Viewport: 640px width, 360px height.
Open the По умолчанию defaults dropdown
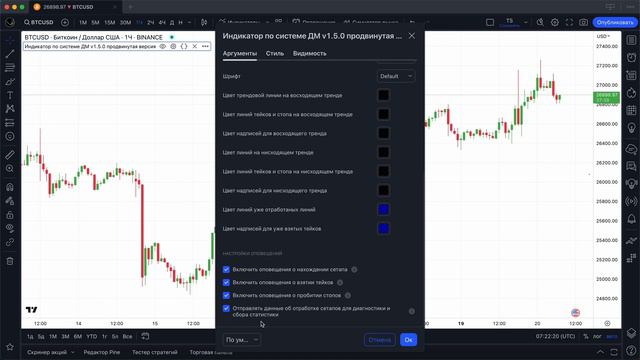point(242,340)
